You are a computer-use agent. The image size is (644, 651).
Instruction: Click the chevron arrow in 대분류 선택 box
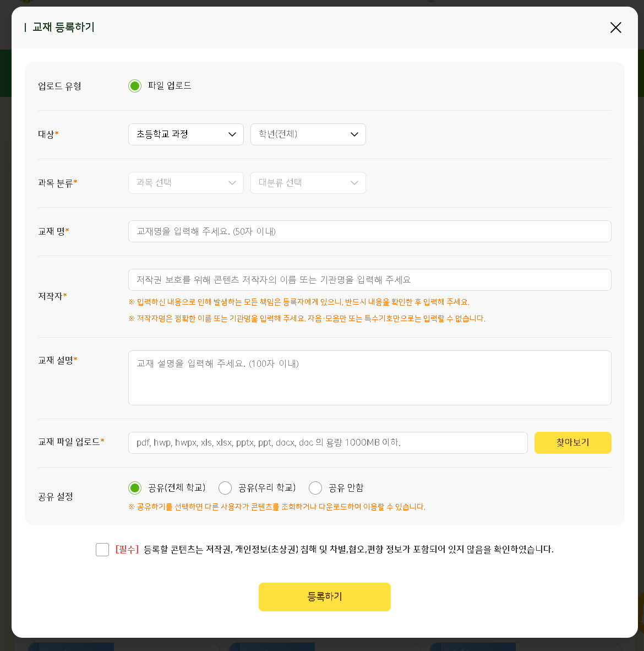point(354,183)
